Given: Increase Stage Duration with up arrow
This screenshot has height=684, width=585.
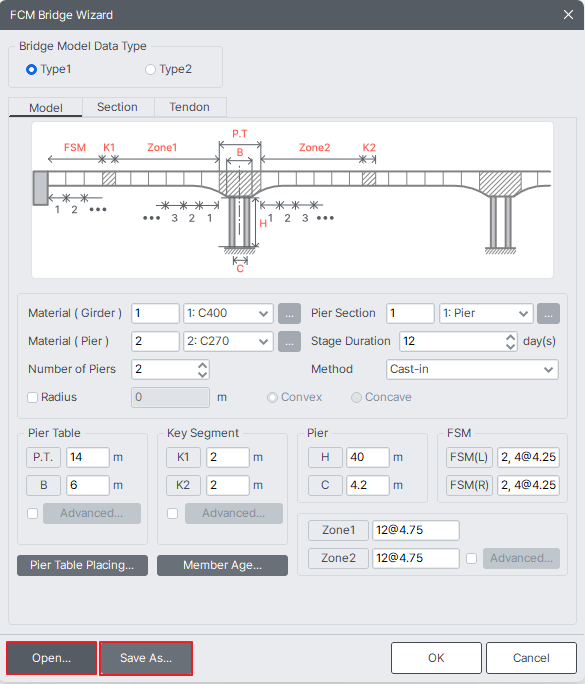Looking at the screenshot, I should (x=510, y=337).
